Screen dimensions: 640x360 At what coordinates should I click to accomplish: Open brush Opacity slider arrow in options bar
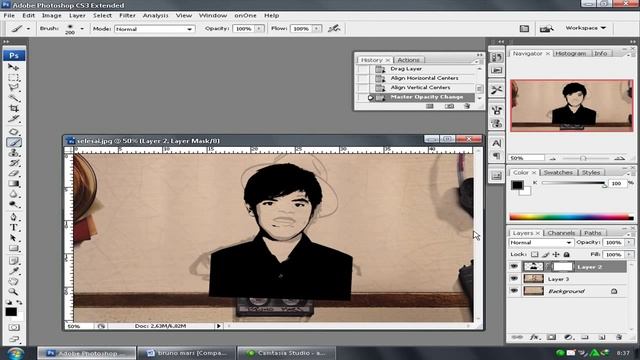(259, 29)
